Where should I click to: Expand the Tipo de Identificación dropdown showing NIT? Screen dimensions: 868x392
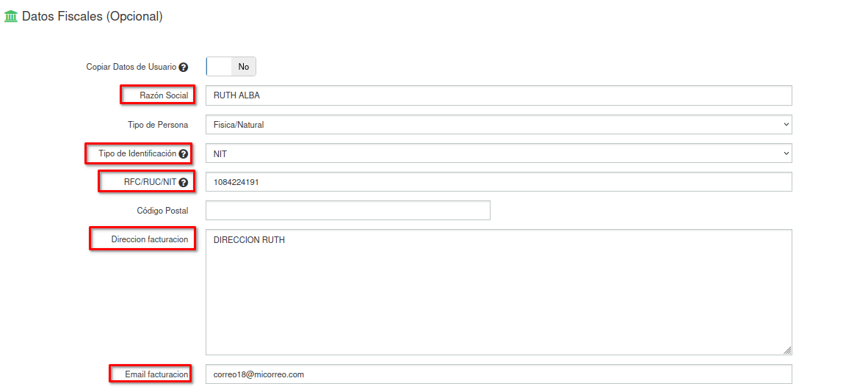[x=498, y=153]
